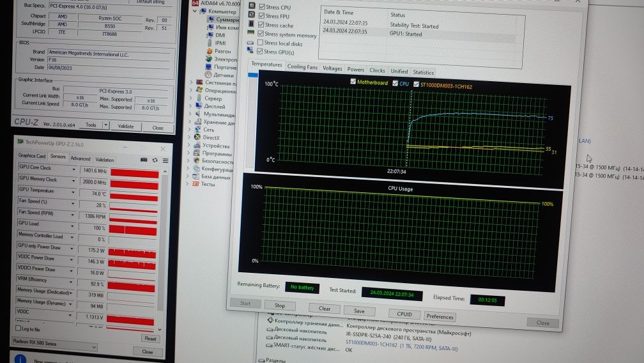Open GPU-Z hamburger menu icon
Image resolution: width=644 pixels, height=363 pixels.
pyautogui.click(x=165, y=160)
